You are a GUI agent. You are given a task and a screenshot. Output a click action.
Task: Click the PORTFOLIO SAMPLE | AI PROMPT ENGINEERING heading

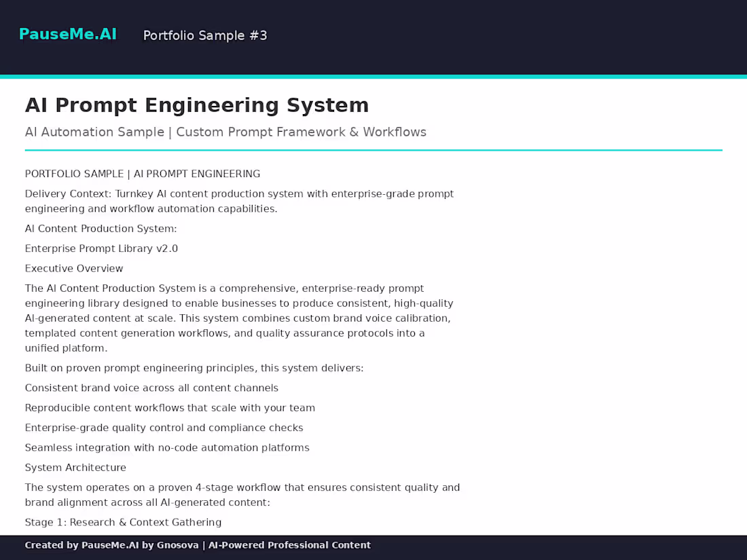[x=143, y=174]
